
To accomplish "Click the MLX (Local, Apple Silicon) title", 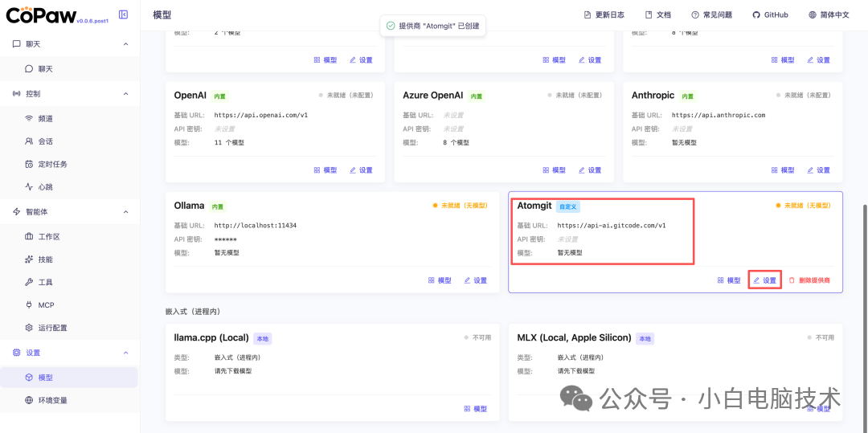I will click(x=574, y=337).
